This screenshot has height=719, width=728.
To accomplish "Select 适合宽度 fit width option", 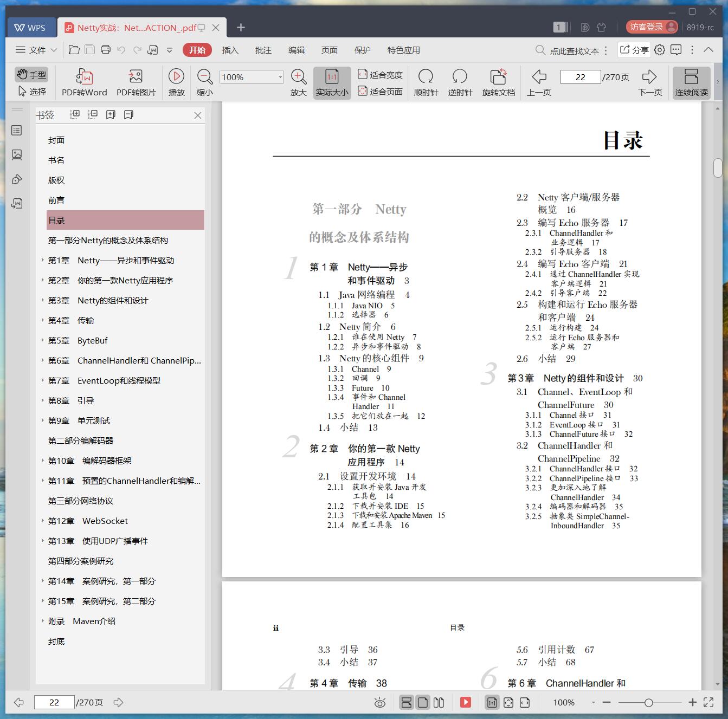I will (x=380, y=75).
